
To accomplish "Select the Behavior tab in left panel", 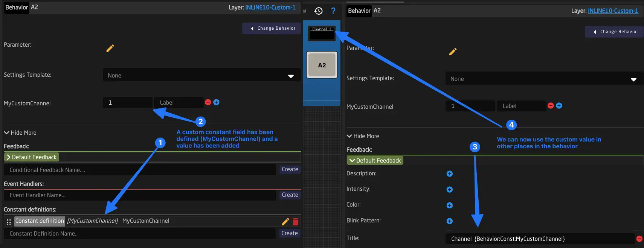I will point(17,7).
